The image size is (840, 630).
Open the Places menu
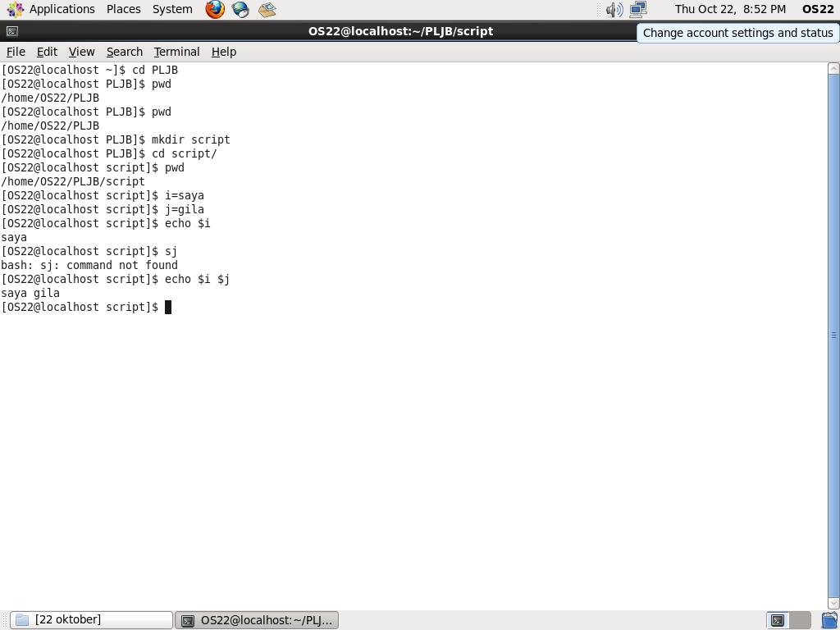click(x=123, y=9)
